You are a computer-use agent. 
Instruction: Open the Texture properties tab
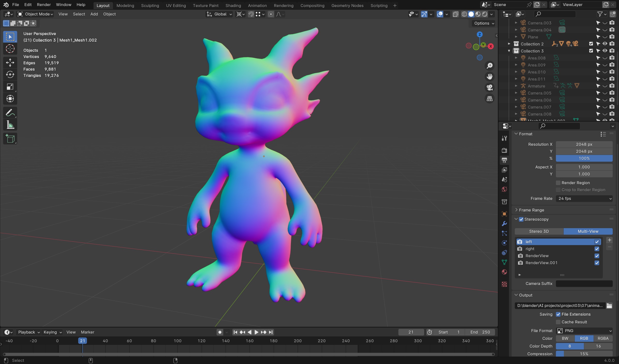pyautogui.click(x=504, y=284)
